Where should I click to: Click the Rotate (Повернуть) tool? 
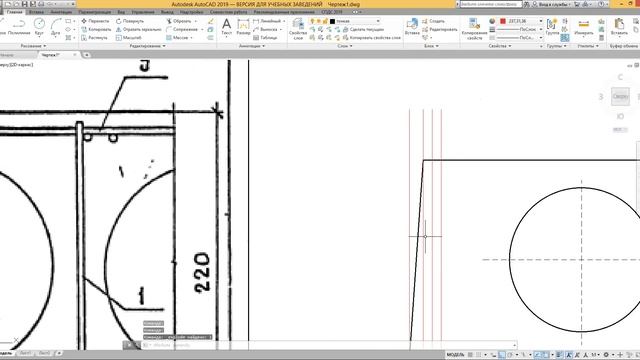[x=130, y=21]
